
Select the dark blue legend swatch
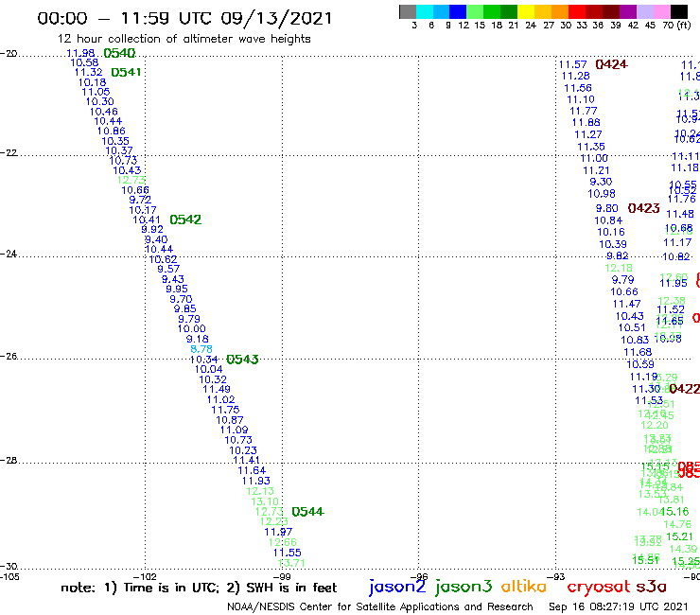[458, 11]
